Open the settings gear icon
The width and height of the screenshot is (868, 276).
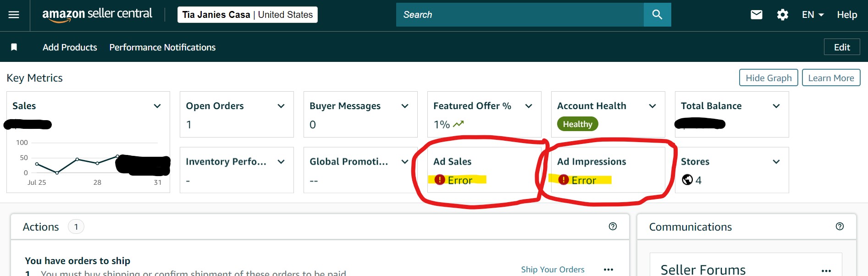click(783, 15)
